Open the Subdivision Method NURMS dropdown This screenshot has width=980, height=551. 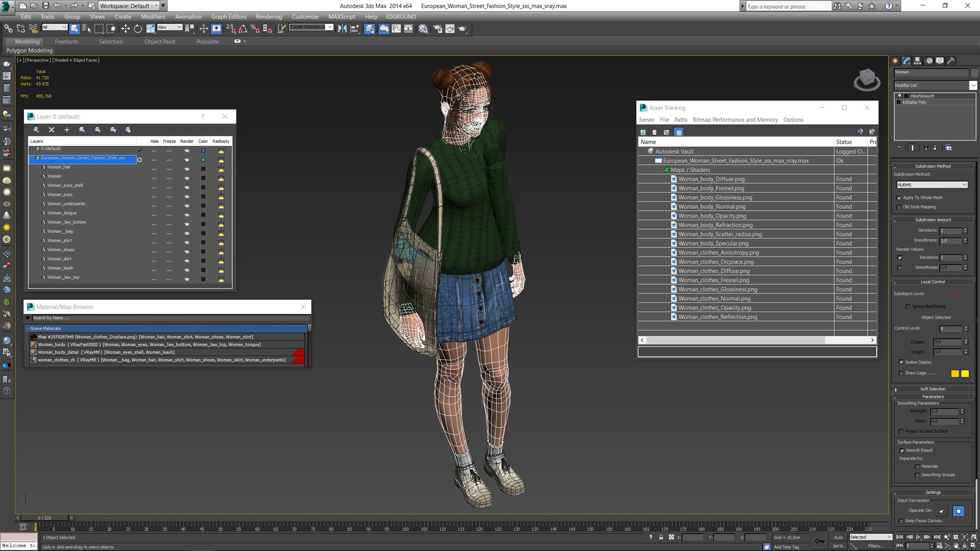[932, 185]
